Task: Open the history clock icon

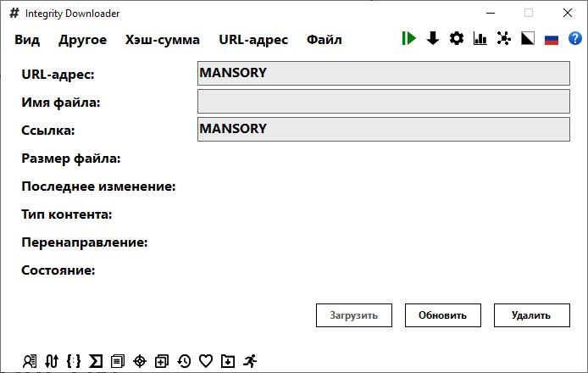Action: 184,361
